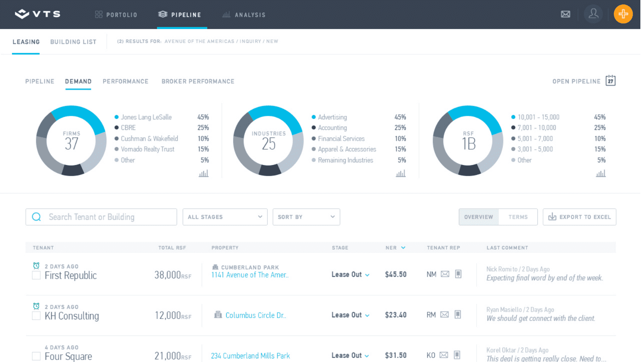Expand Lease Out stage for KH Consulting
Viewport: 644px width, 362px height.
point(367,316)
